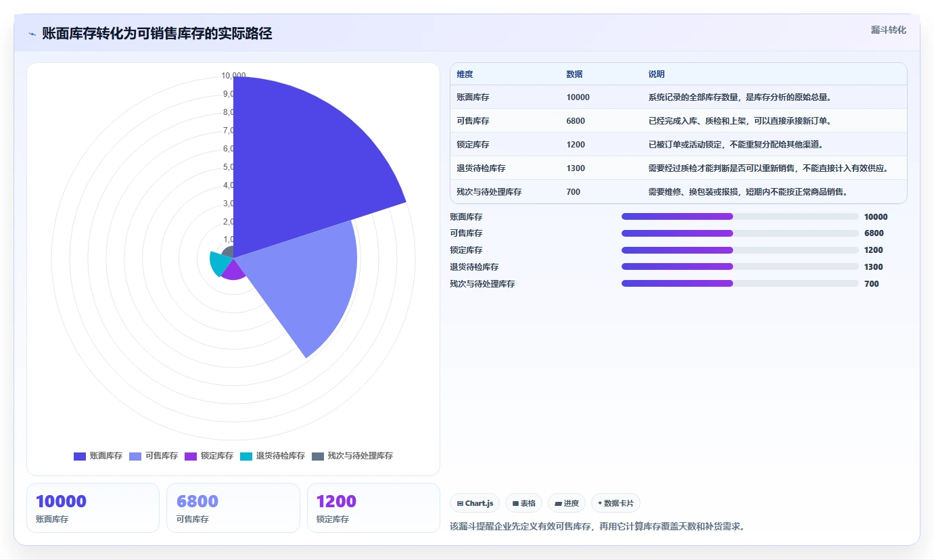Click the page title 账面库存转化为可销售库存的实际路径

157,34
